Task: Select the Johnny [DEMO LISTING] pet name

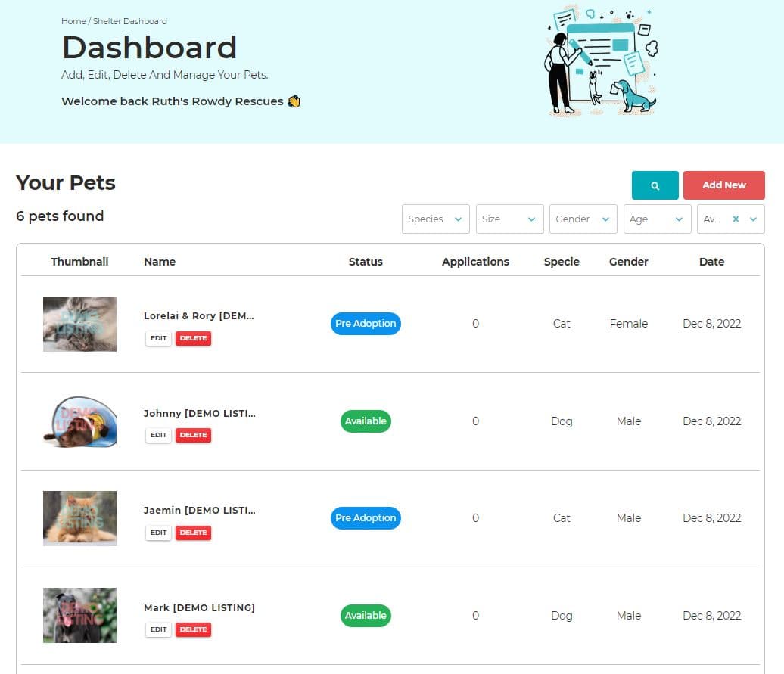Action: point(199,413)
